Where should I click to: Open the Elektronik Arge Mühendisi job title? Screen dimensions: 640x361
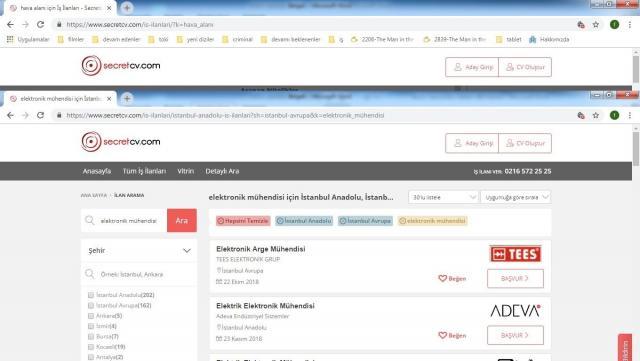(261, 249)
